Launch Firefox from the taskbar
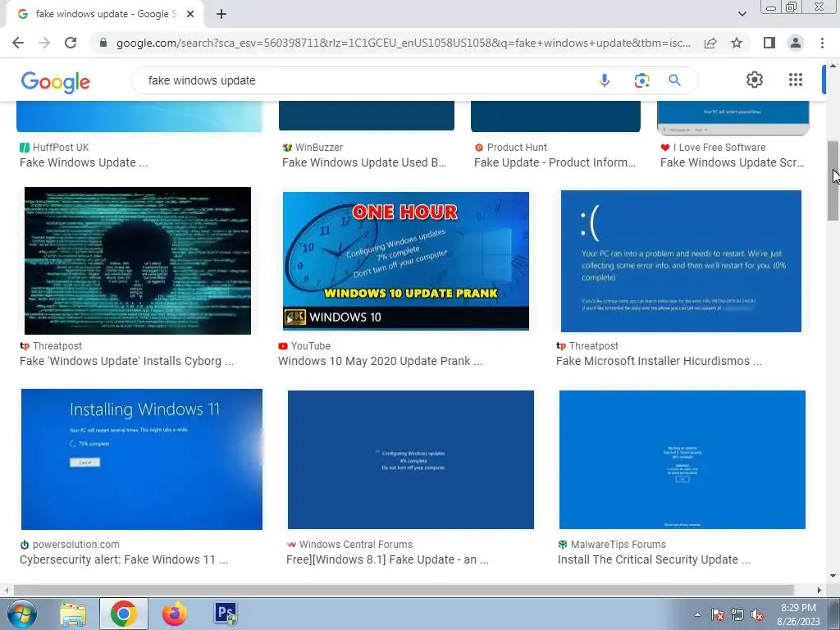The image size is (840, 630). pos(175,614)
